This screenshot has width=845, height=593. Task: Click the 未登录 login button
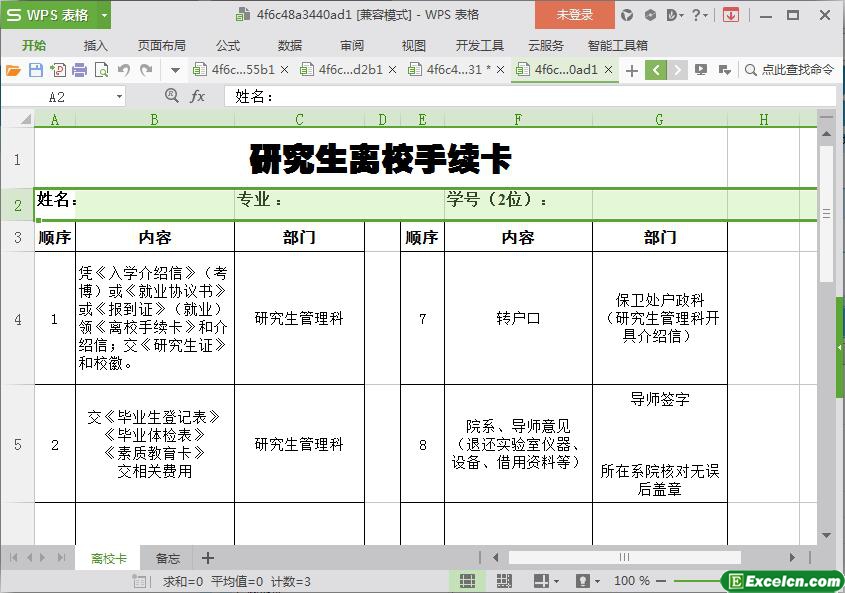coord(574,15)
